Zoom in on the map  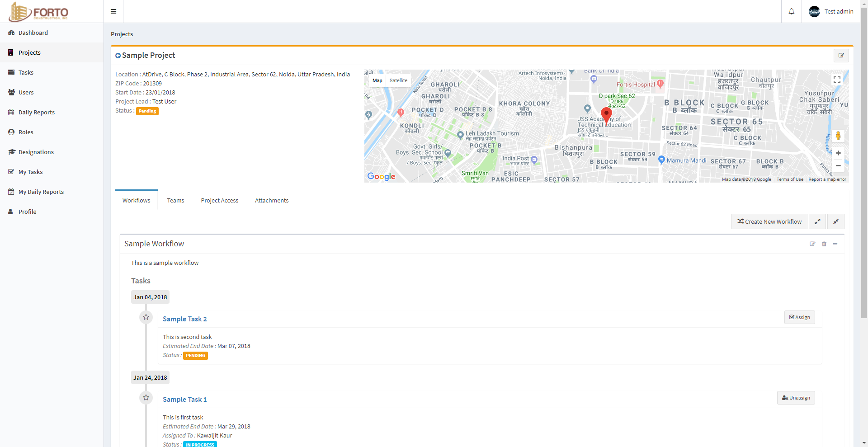point(838,153)
